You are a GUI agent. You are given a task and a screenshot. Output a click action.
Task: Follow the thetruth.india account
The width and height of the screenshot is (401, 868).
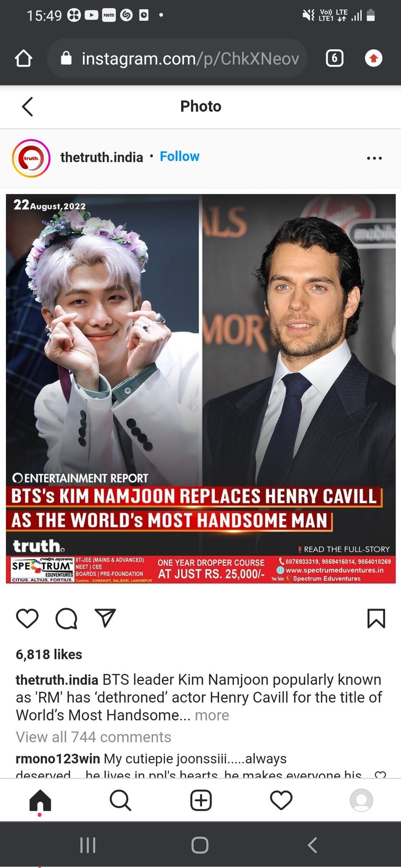tap(179, 156)
